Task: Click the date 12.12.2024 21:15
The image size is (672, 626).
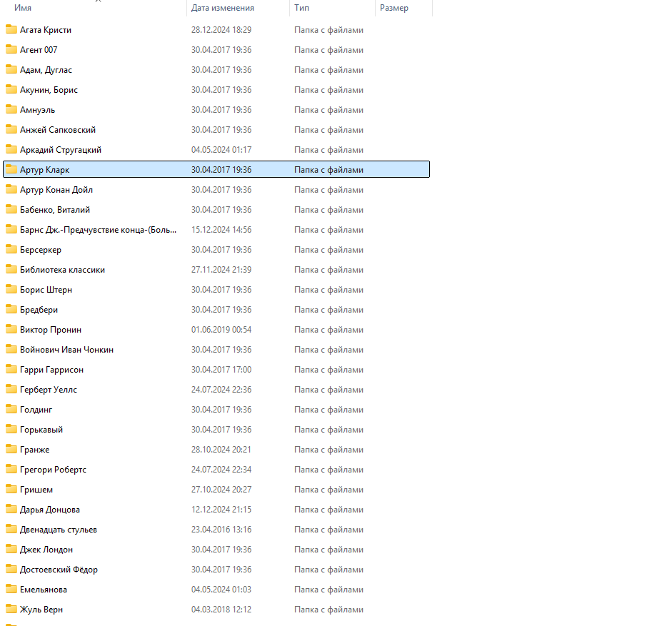Action: [x=221, y=510]
